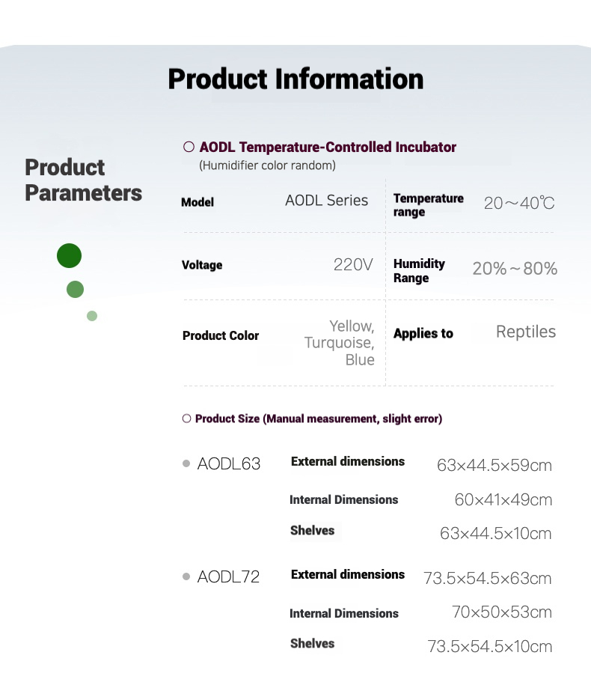The width and height of the screenshot is (591, 700).
Task: Click the large dark green circle
Action: pos(69,256)
